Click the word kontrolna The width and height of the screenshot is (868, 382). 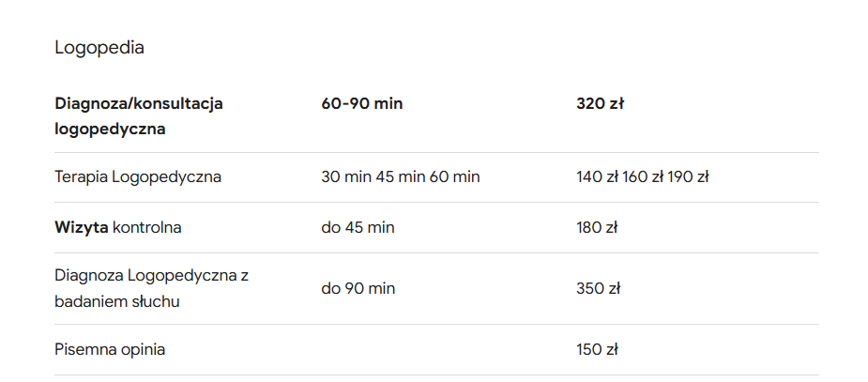(146, 227)
